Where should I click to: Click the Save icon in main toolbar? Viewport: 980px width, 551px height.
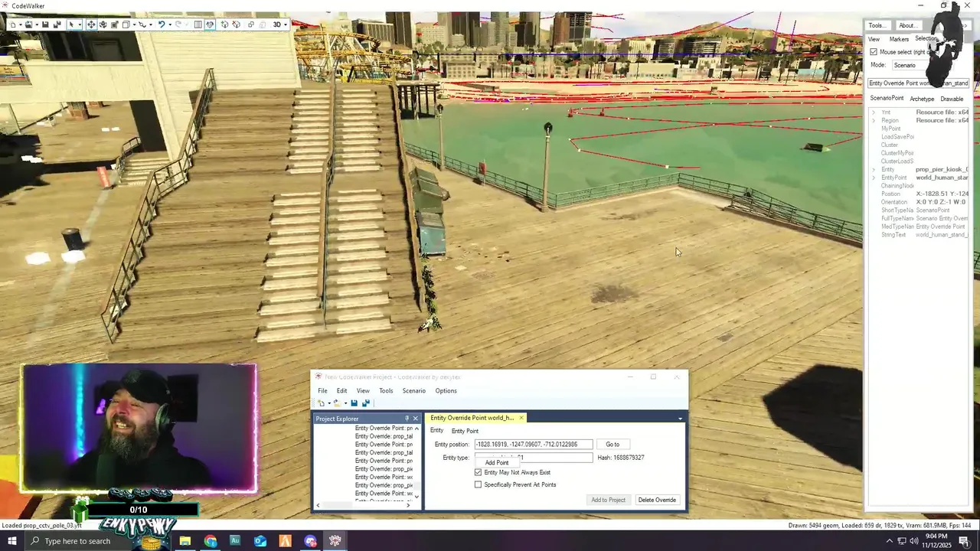pos(45,24)
